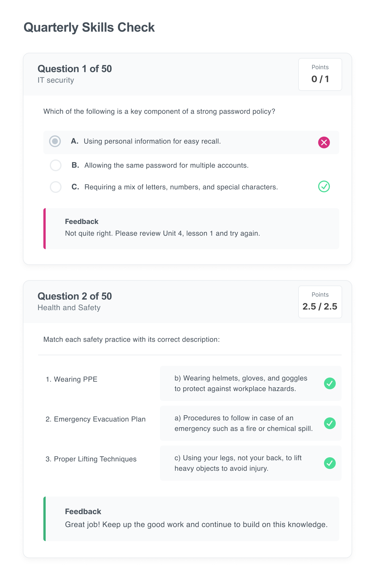The image size is (375, 588).
Task: Click the Great job feedback message link
Action: pyautogui.click(x=196, y=524)
